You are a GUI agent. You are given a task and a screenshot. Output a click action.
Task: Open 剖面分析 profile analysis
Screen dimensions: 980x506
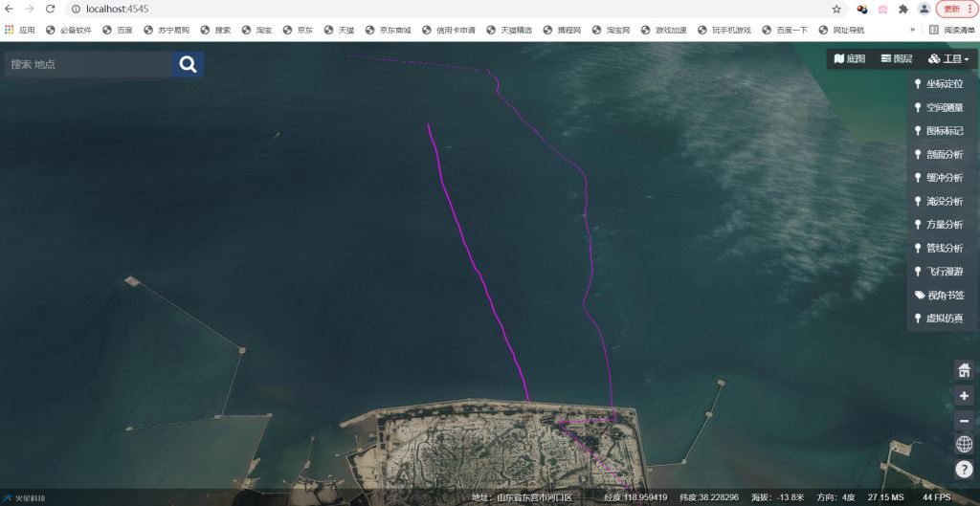(939, 154)
